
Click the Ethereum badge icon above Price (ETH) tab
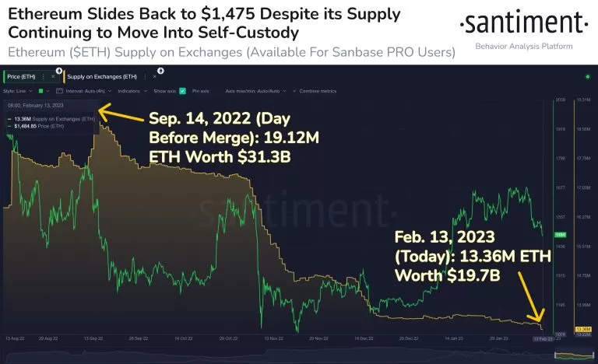(x=58, y=71)
